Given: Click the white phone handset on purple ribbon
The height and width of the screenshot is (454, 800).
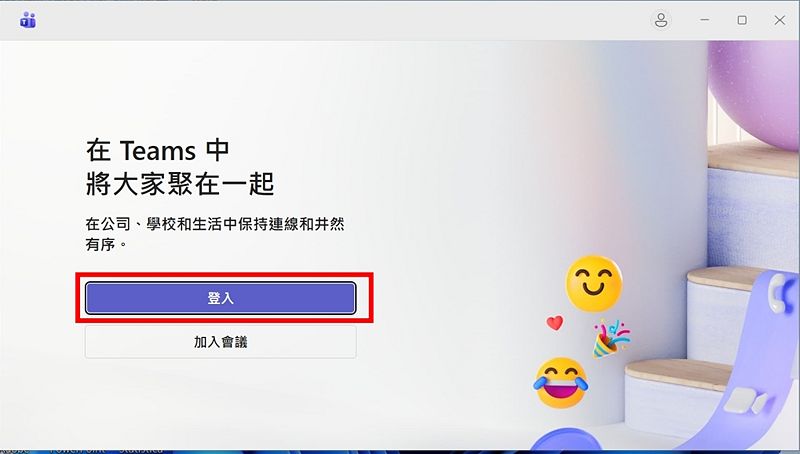Looking at the screenshot, I should (777, 293).
